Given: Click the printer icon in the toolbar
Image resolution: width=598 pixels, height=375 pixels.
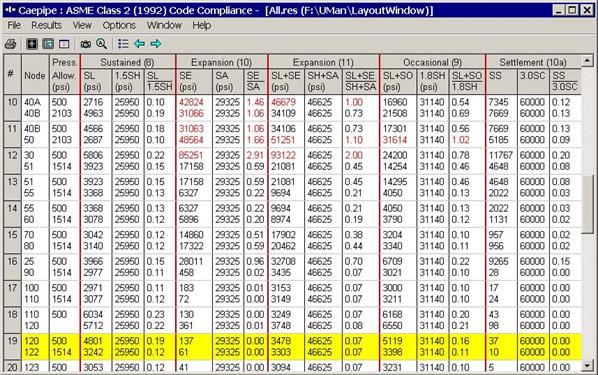Looking at the screenshot, I should tap(11, 44).
